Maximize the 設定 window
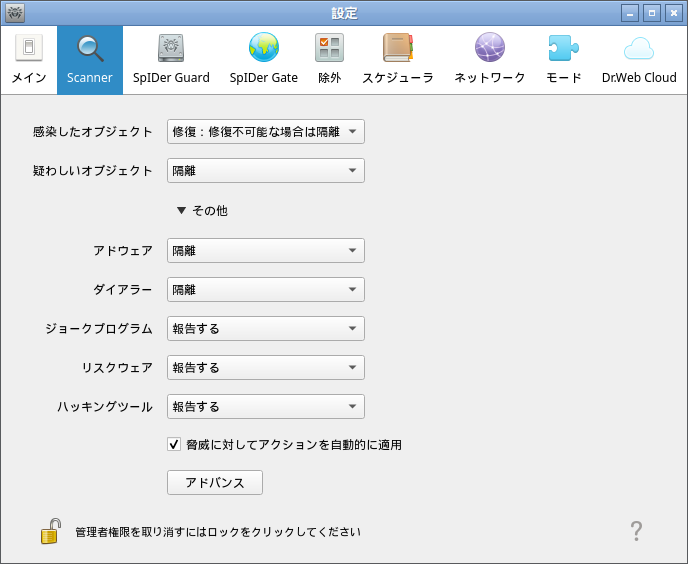688x564 pixels. coord(652,13)
